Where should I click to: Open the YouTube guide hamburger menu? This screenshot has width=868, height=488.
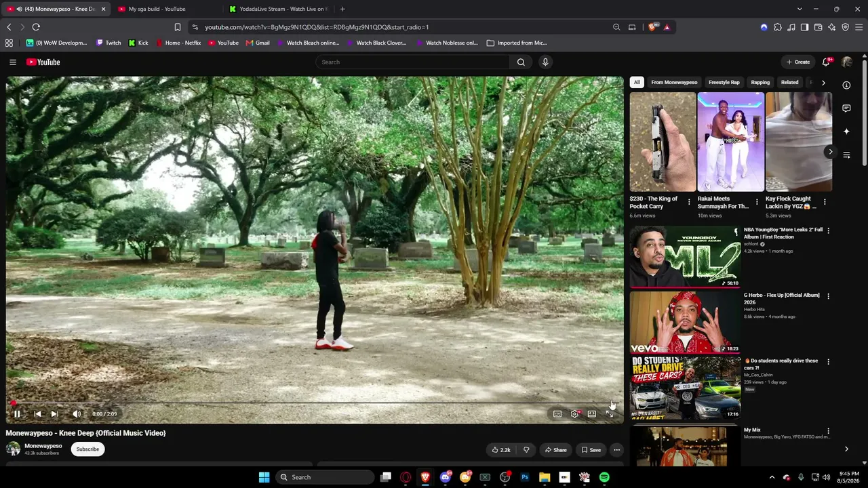point(13,62)
